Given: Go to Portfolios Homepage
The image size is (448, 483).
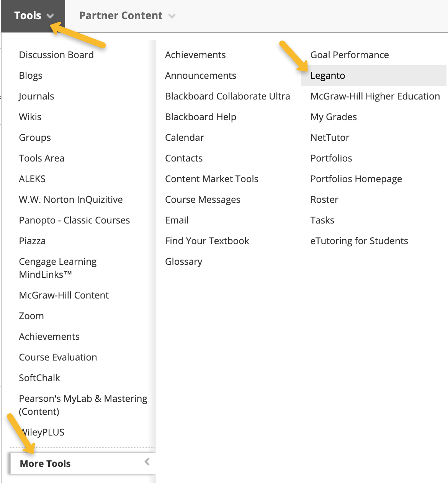Looking at the screenshot, I should coord(356,179).
